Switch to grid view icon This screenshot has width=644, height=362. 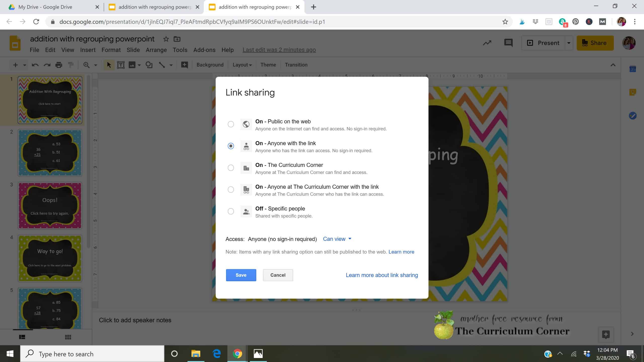68,337
